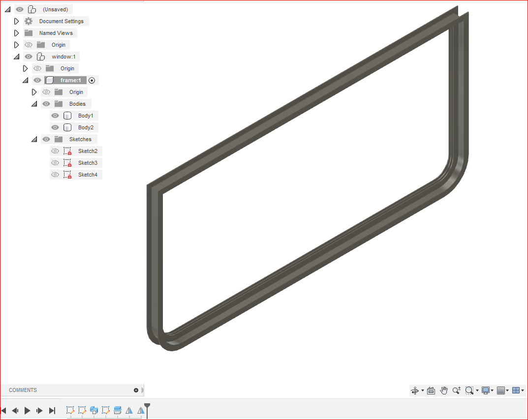
Task: Open Display Settings monitor icon
Action: [x=486, y=390]
